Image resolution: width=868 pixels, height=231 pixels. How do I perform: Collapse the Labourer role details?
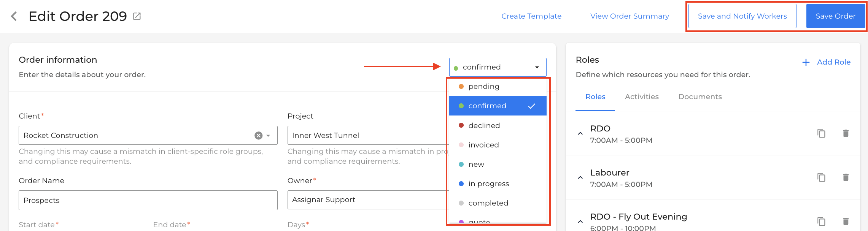580,177
